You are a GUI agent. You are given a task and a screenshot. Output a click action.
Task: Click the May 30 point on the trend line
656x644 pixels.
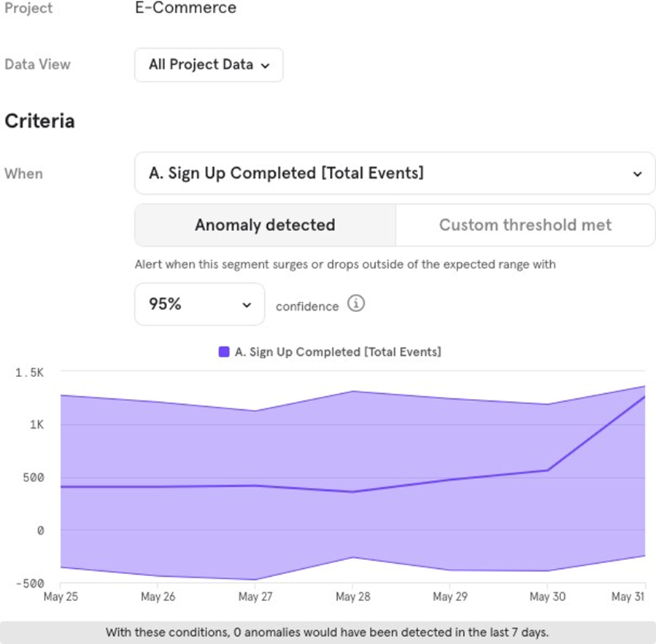[547, 470]
